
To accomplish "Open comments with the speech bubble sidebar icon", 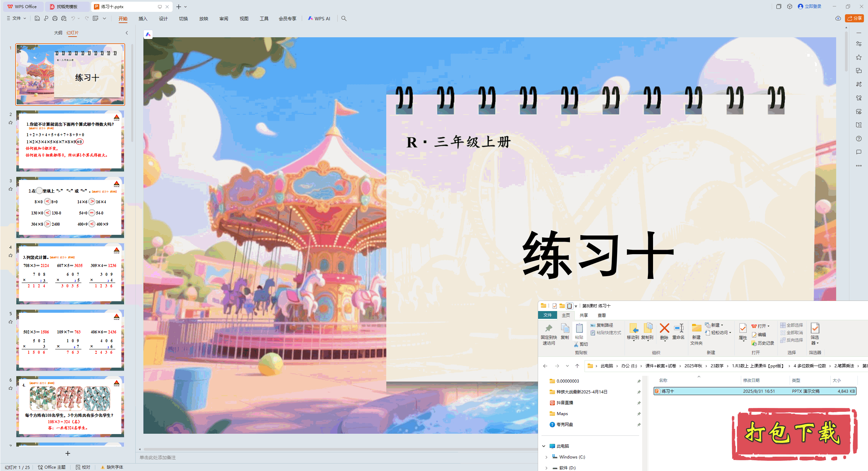I will coord(859,152).
